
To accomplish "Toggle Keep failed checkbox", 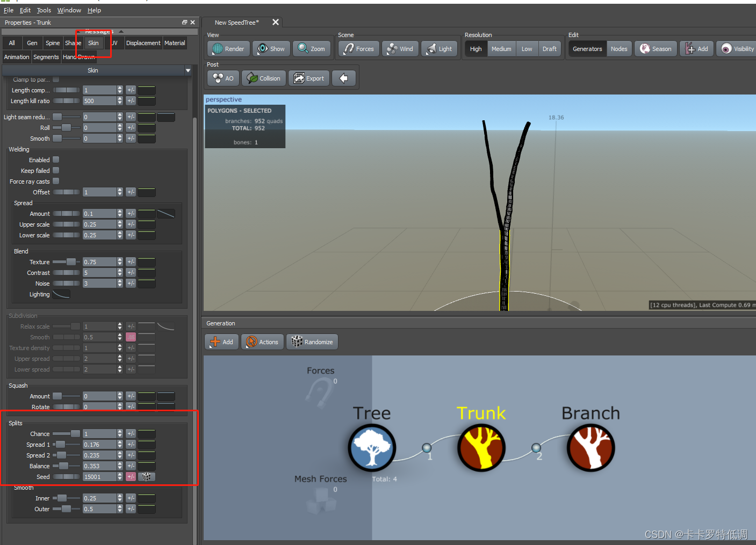I will (x=56, y=171).
